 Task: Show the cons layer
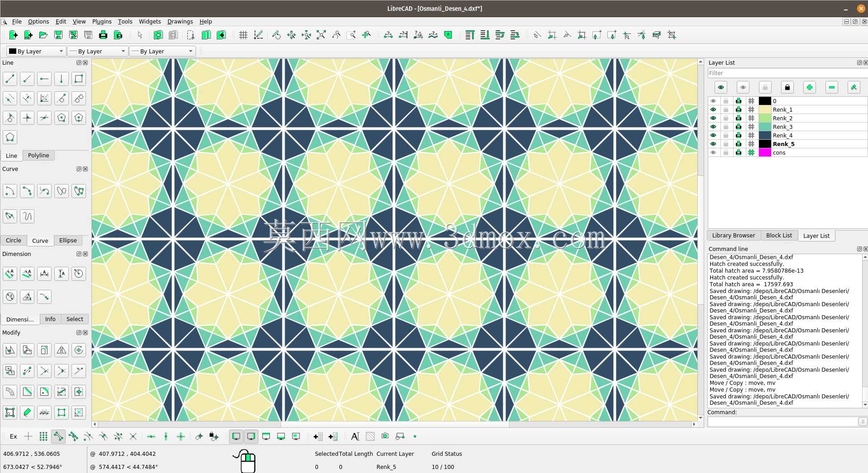tap(713, 152)
